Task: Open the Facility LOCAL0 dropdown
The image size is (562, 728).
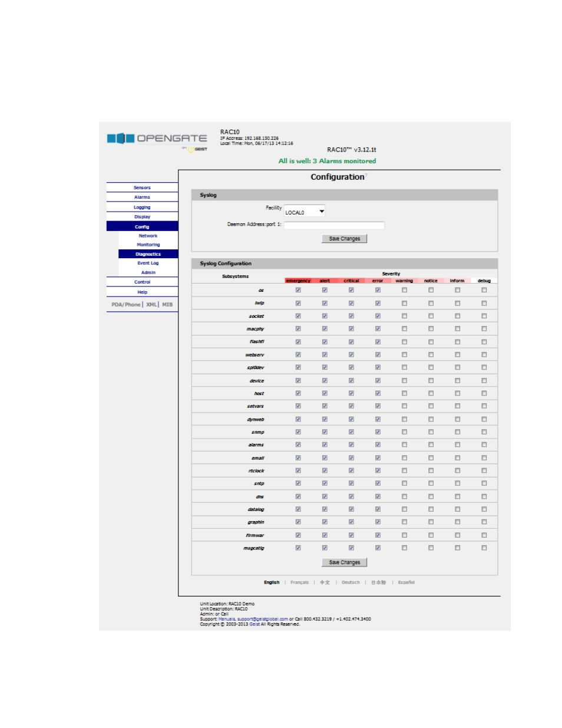Action: pos(305,212)
